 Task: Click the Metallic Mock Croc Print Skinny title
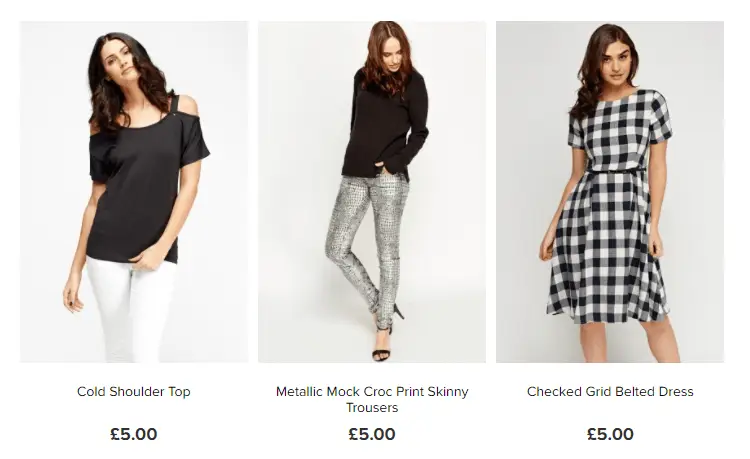pos(372,391)
